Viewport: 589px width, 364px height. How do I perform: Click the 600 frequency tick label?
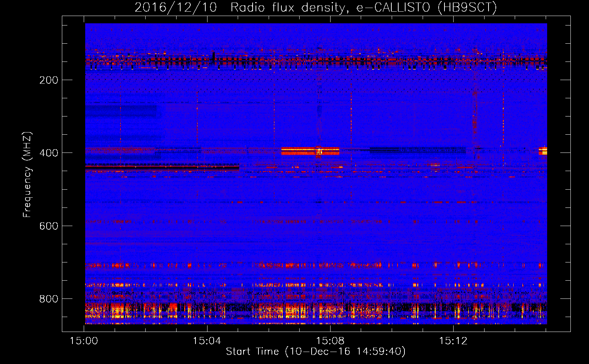click(49, 226)
